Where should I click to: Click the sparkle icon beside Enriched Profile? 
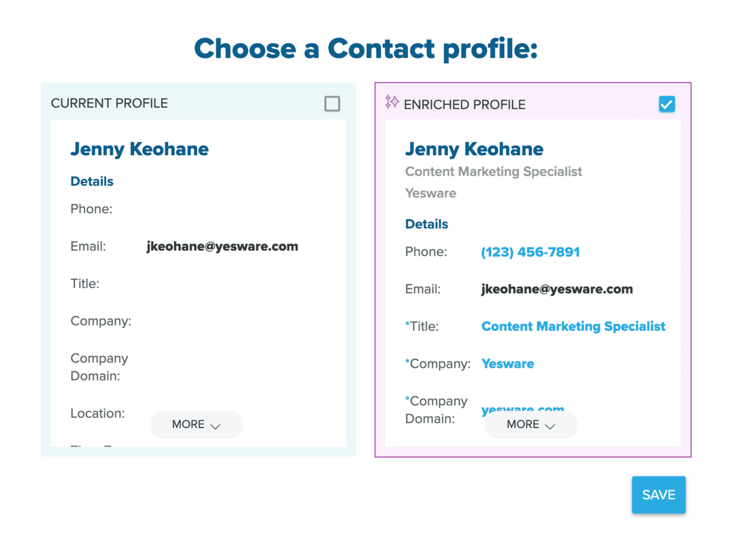tap(392, 102)
